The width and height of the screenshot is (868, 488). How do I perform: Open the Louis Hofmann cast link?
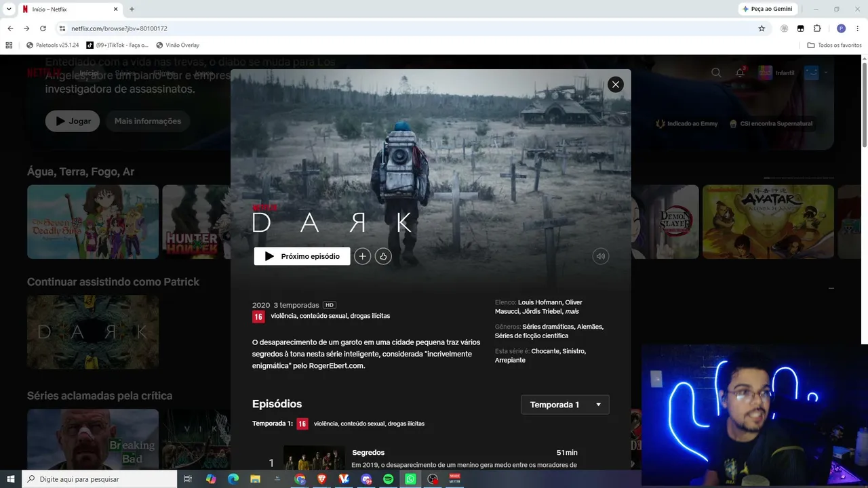pyautogui.click(x=540, y=302)
